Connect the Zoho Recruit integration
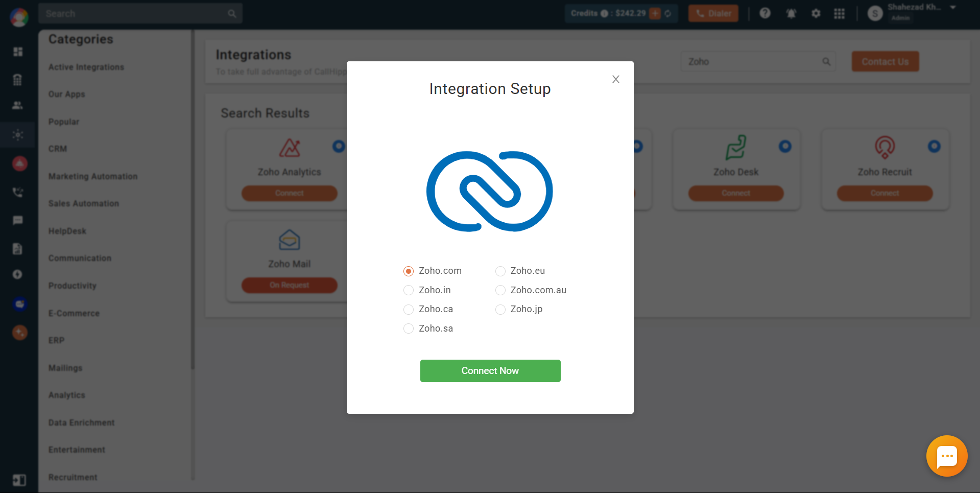 [x=885, y=193]
